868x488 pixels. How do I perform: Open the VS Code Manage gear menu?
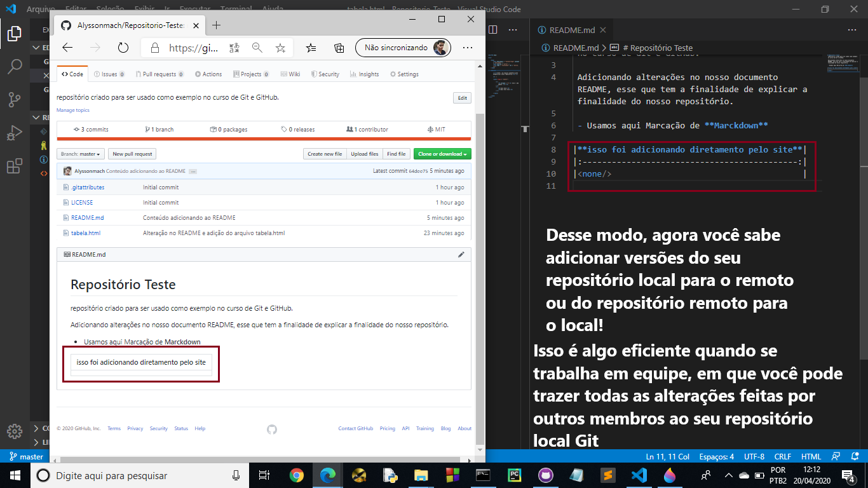14,430
